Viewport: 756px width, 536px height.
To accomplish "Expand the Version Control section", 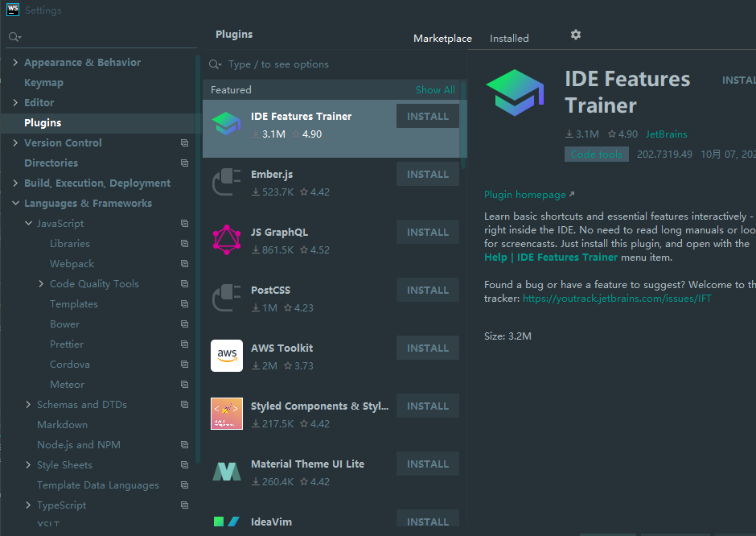I will [x=15, y=142].
